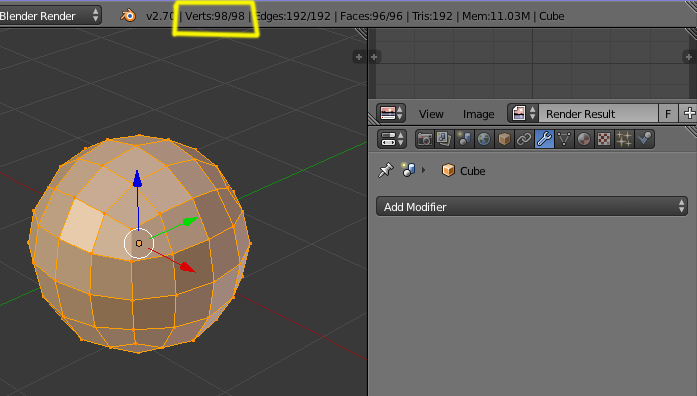Click the green Y-axis gizmo arrow

[x=191, y=221]
